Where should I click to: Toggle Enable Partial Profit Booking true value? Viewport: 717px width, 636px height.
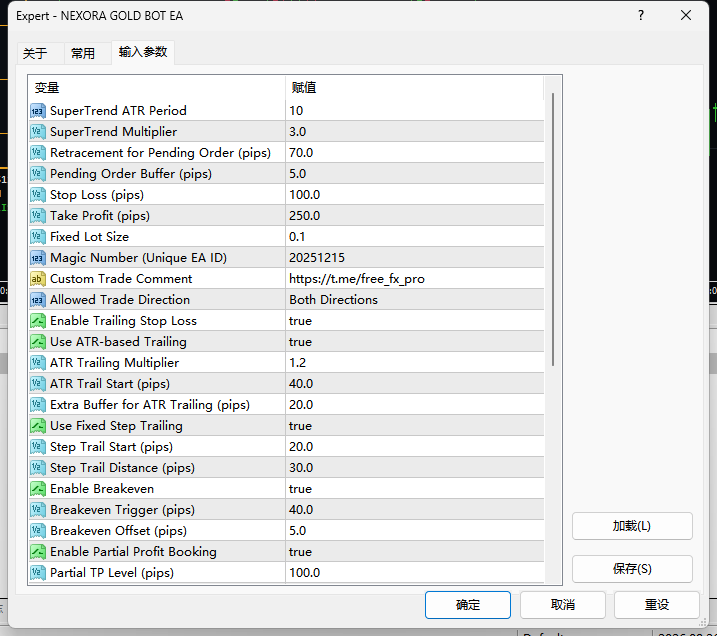coord(415,552)
